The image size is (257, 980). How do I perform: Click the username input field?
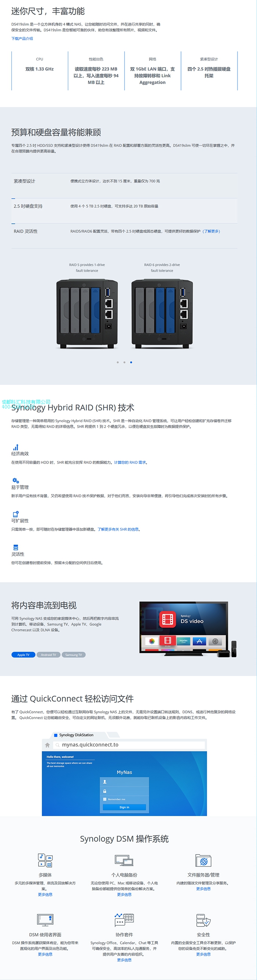click(x=124, y=782)
